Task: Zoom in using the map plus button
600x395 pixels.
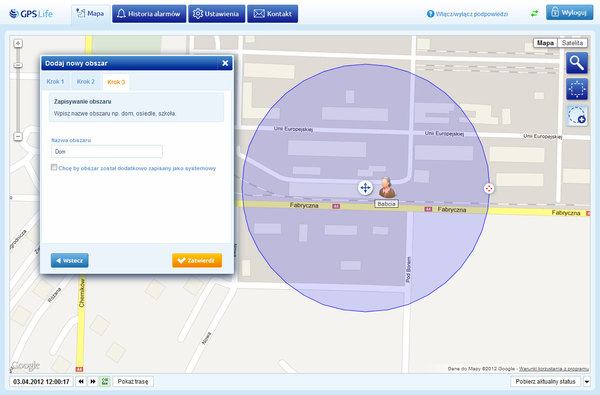Action: 18,43
